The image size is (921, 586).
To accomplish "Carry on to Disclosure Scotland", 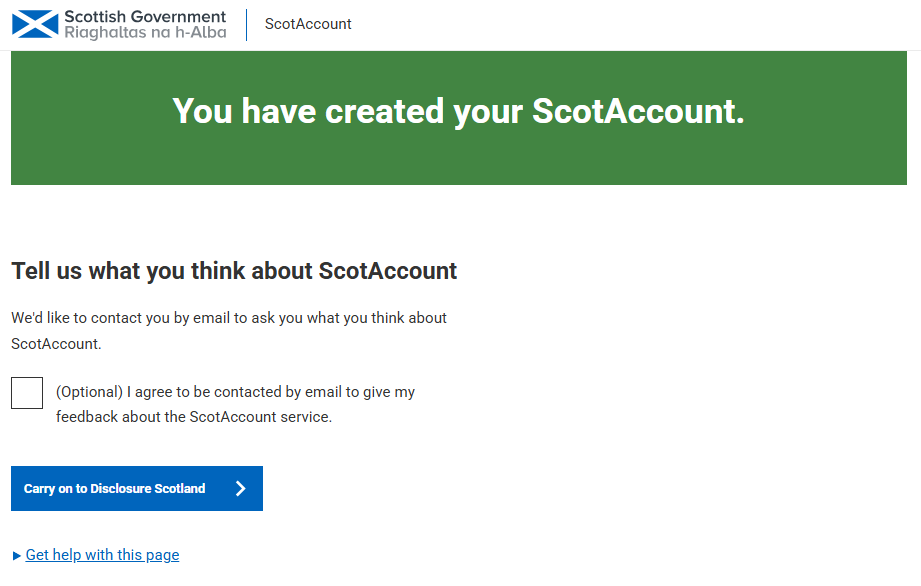I will [137, 489].
